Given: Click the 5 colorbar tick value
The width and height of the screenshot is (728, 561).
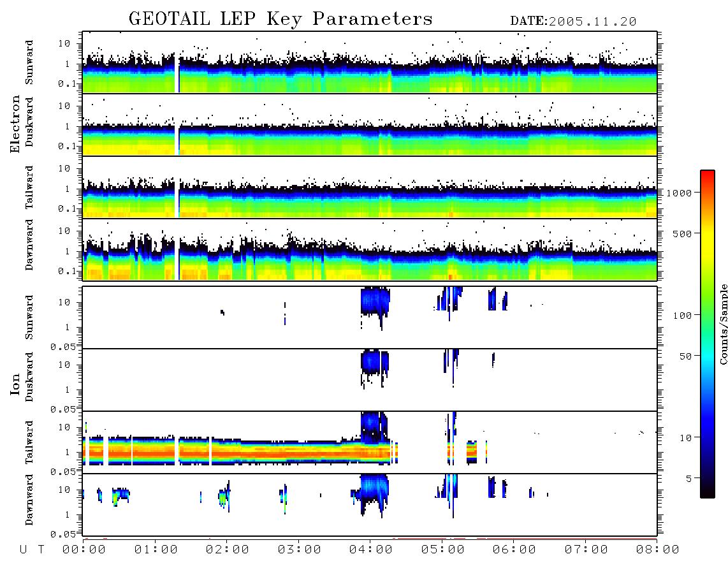Looking at the screenshot, I should (688, 479).
